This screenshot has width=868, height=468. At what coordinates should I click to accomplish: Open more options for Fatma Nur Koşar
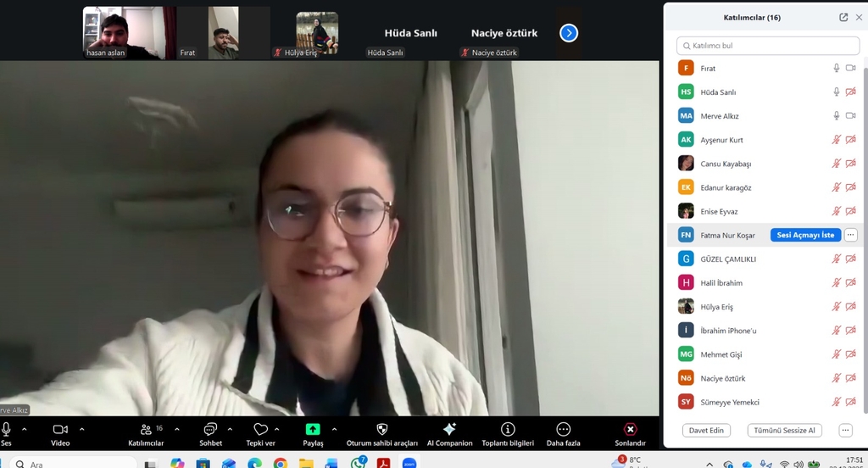coord(850,235)
